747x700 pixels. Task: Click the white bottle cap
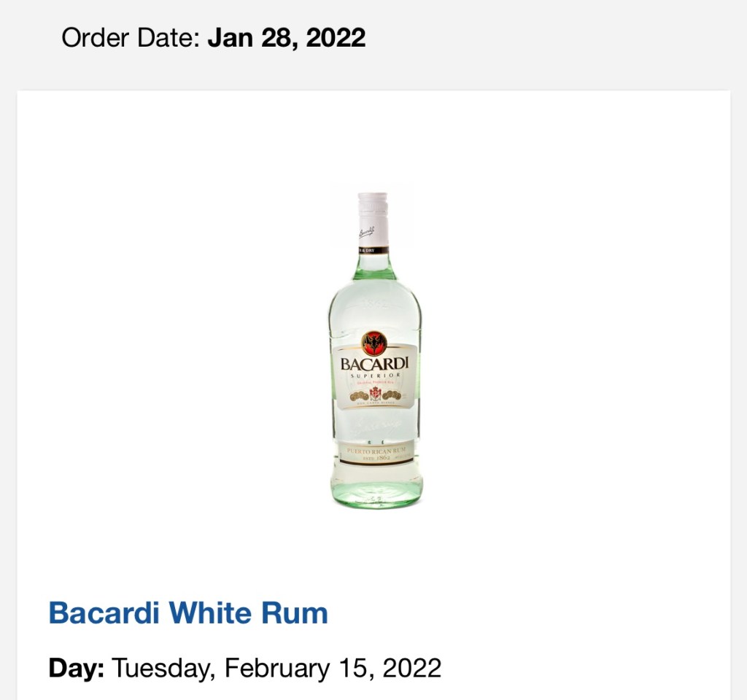tap(373, 219)
